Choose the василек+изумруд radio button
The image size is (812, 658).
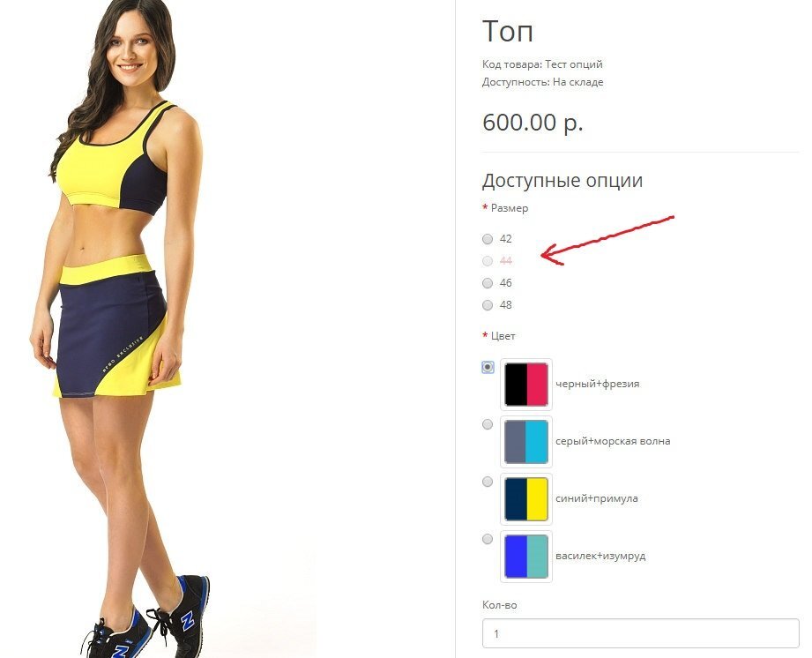[x=488, y=539]
